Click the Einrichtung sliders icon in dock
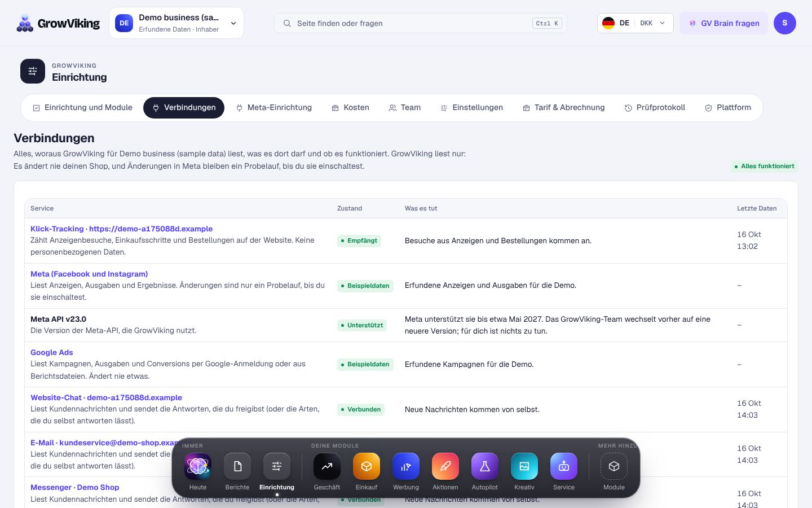This screenshot has height=508, width=812. click(277, 466)
